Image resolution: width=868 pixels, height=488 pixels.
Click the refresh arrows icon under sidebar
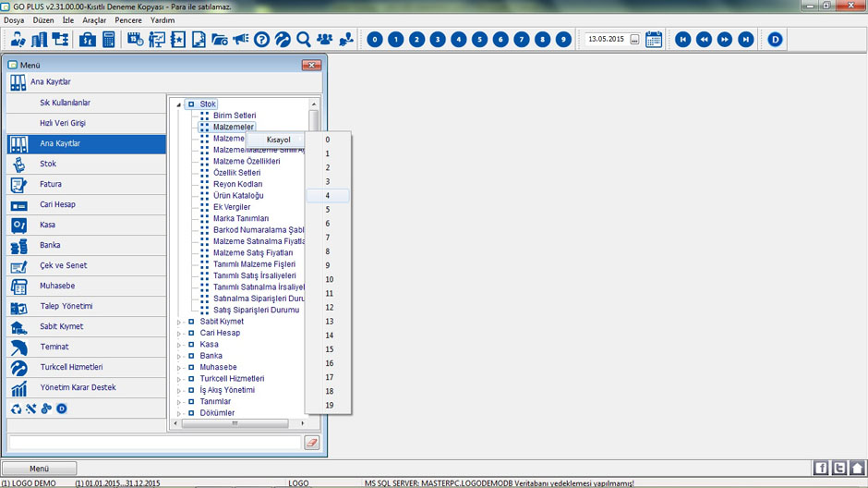16,409
